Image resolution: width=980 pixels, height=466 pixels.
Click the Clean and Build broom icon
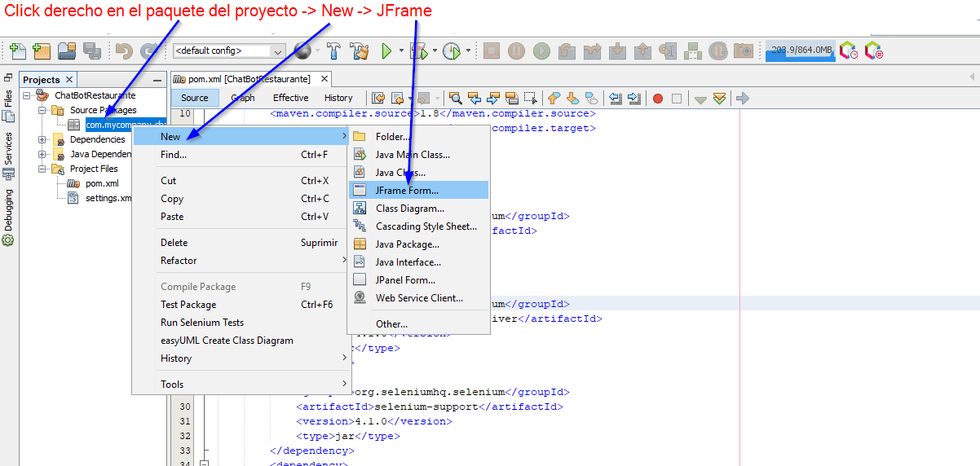click(x=360, y=51)
